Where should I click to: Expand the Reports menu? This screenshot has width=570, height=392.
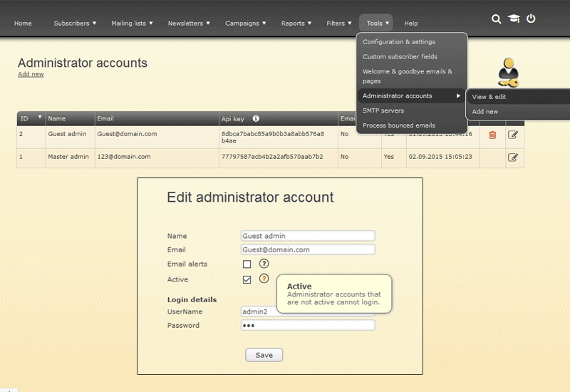[x=296, y=24]
